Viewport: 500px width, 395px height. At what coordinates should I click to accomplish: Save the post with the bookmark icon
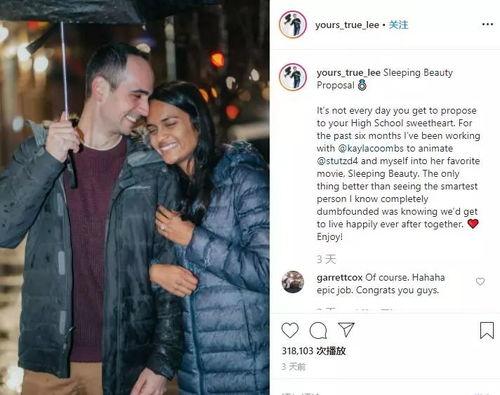click(x=487, y=330)
